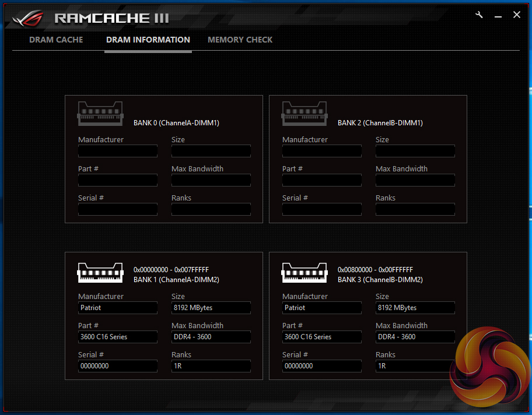
Task: Click BANK 3 Part # field 3600 C16 Series
Action: 322,337
